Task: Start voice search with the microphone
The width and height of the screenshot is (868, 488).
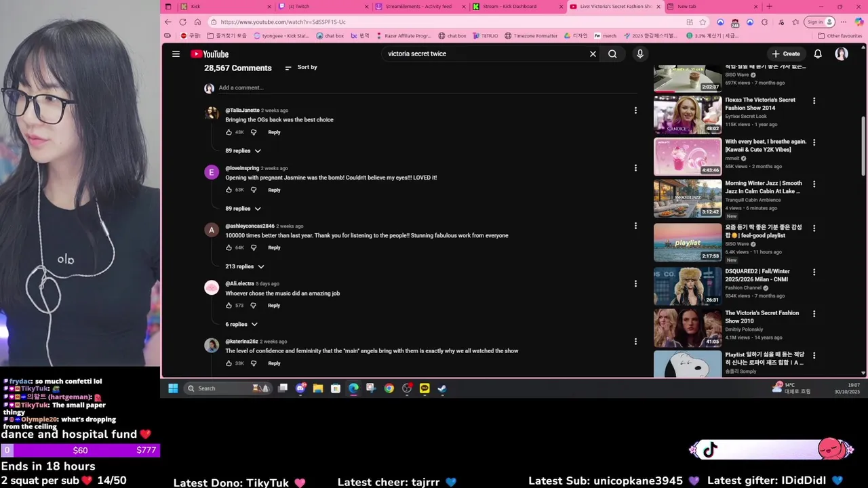Action: 639,54
